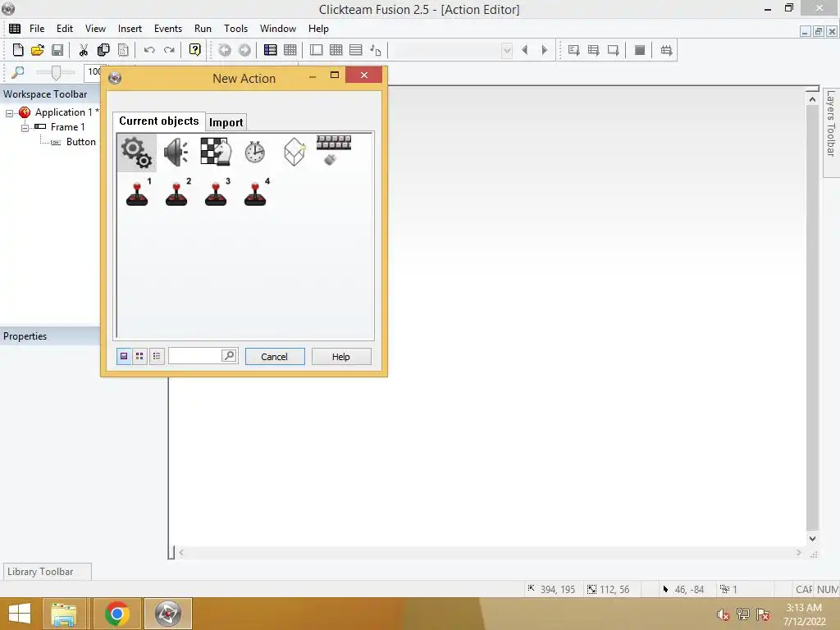
Task: Select the Player 2 joystick object
Action: click(177, 192)
